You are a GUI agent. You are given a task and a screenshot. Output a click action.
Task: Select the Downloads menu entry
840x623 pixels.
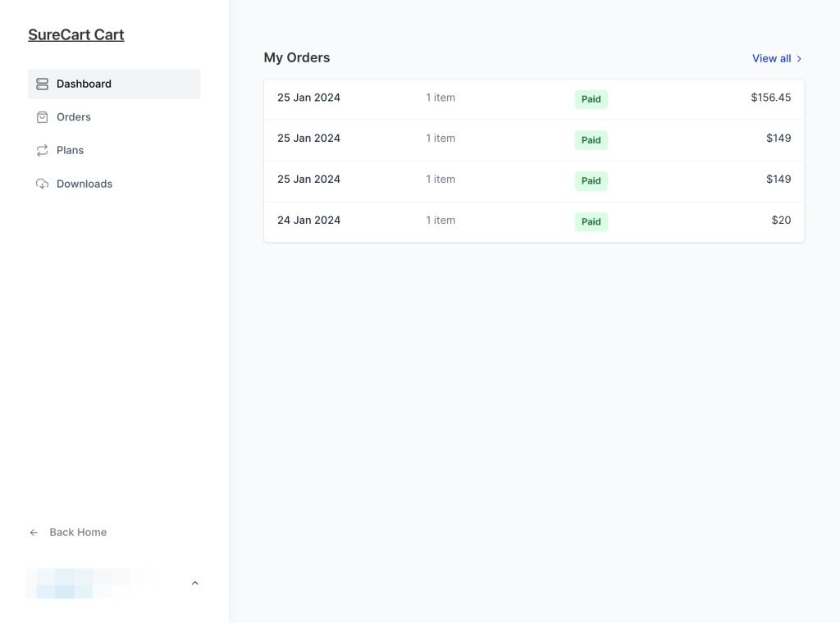84,184
